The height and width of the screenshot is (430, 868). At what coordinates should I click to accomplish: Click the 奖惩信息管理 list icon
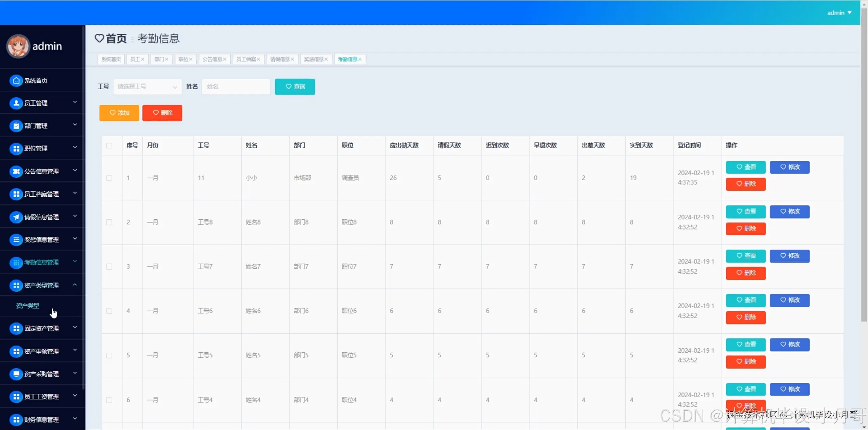pyautogui.click(x=16, y=240)
